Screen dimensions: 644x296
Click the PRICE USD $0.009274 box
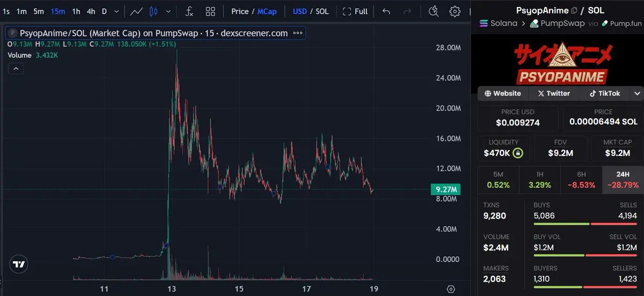(518, 118)
